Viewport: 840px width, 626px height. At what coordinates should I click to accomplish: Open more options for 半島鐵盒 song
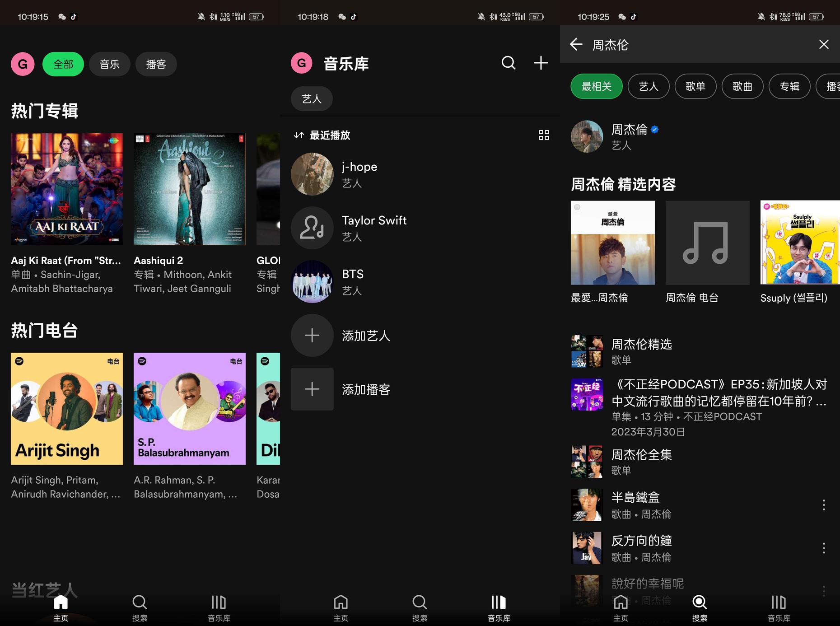(x=824, y=505)
